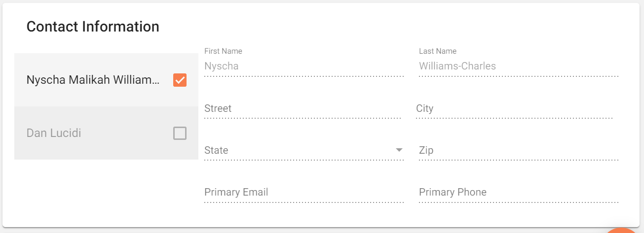
Task: Select the Dan Lucidi contact row
Action: [106, 133]
